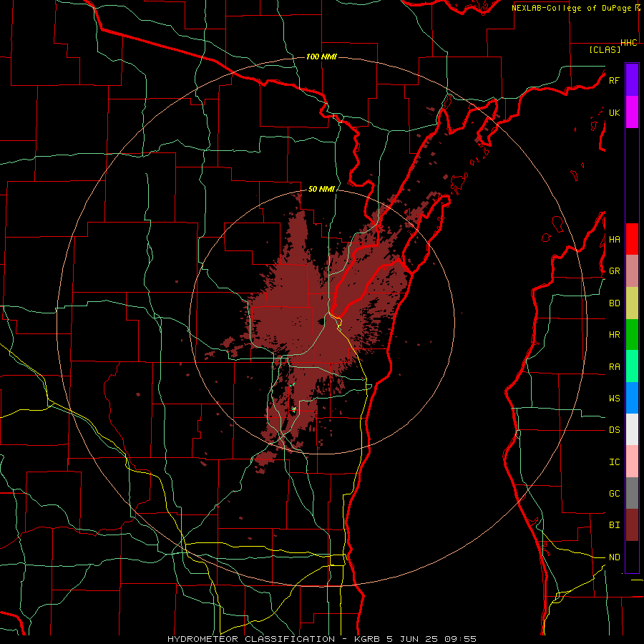The width and height of the screenshot is (644, 644).
Task: Click the GR legend label
Action: coord(614,271)
